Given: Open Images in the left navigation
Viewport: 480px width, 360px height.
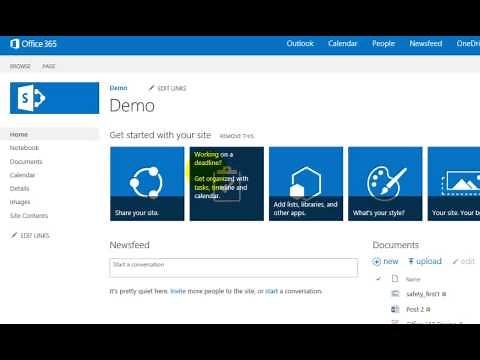Looking at the screenshot, I should (20, 202).
